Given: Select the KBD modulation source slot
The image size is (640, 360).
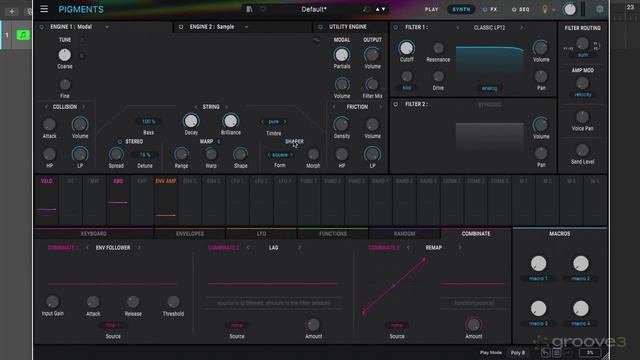Looking at the screenshot, I should pyautogui.click(x=118, y=200).
